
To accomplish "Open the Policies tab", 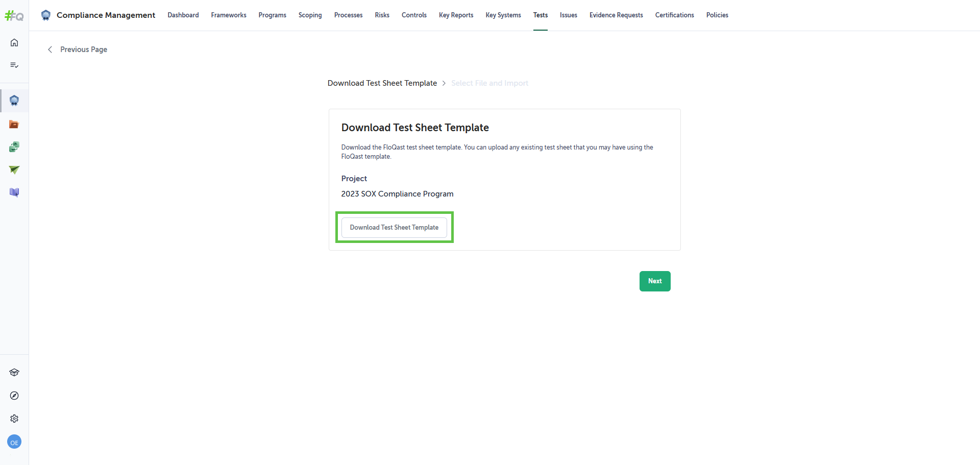I will (717, 15).
